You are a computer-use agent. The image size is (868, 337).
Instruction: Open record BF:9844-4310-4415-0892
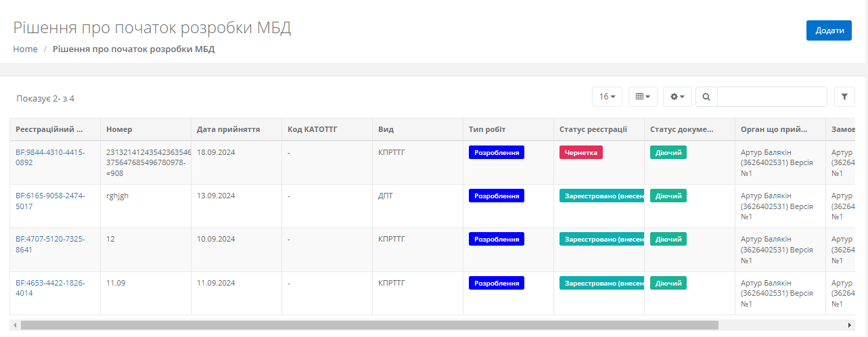pos(50,158)
